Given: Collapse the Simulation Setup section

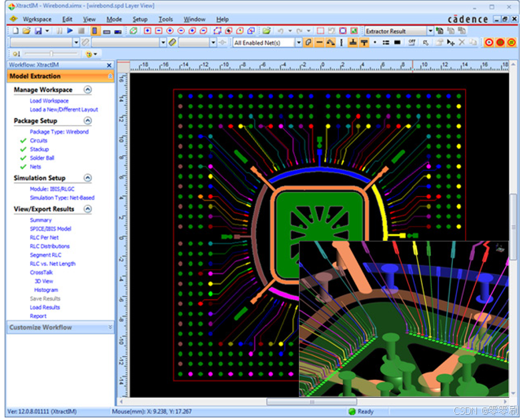Looking at the screenshot, I should pyautogui.click(x=88, y=178).
